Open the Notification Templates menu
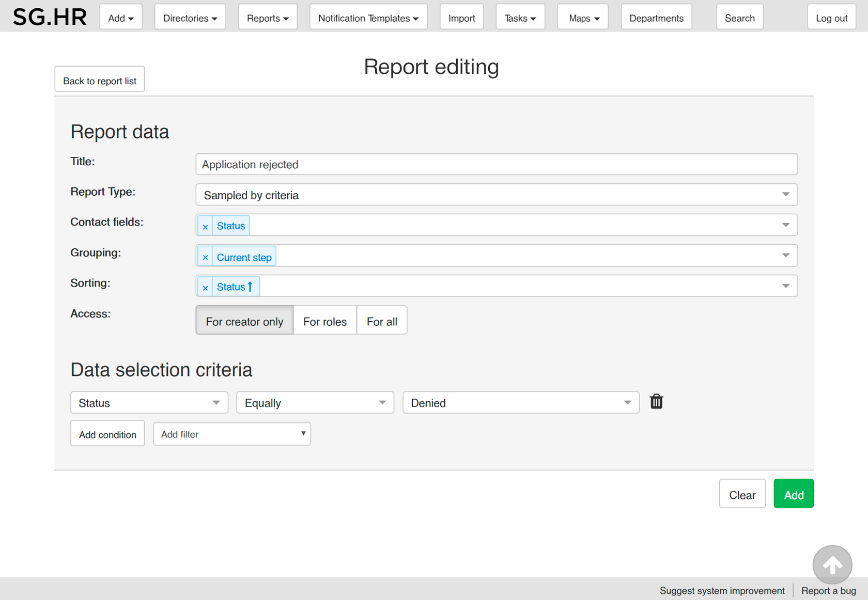Screen dimensions: 868x600 point(368,18)
